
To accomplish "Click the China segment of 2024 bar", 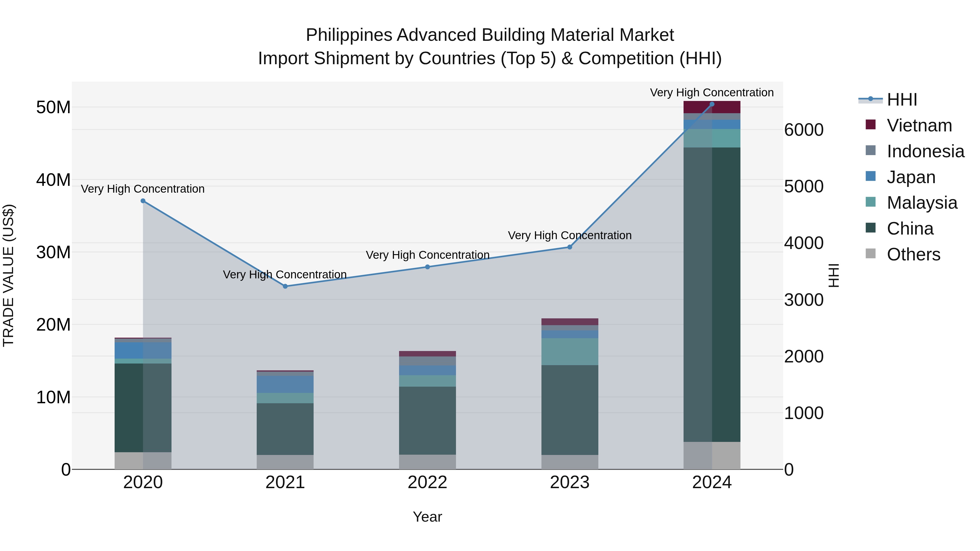I will (x=712, y=295).
